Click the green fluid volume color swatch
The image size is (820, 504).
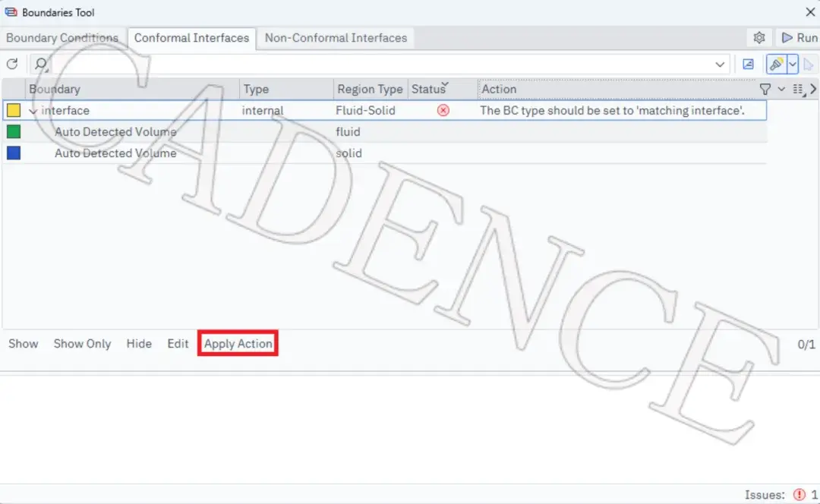coord(14,132)
